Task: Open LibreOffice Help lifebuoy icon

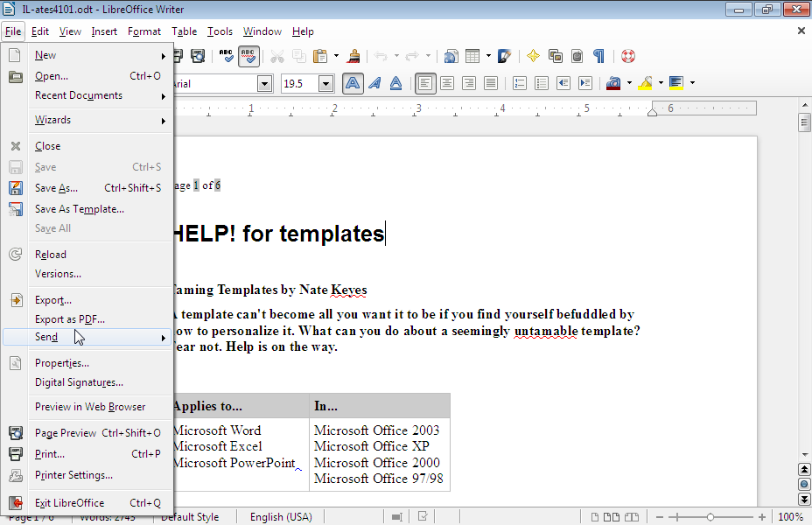Action: (628, 56)
